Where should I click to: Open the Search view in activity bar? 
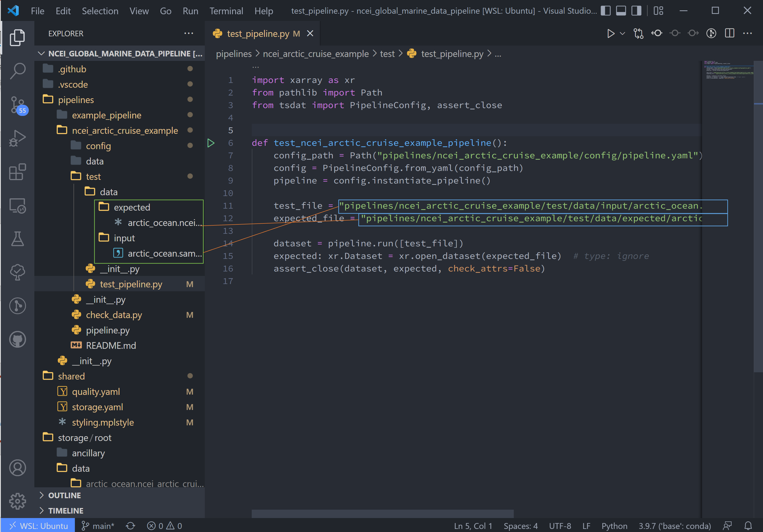tap(18, 71)
